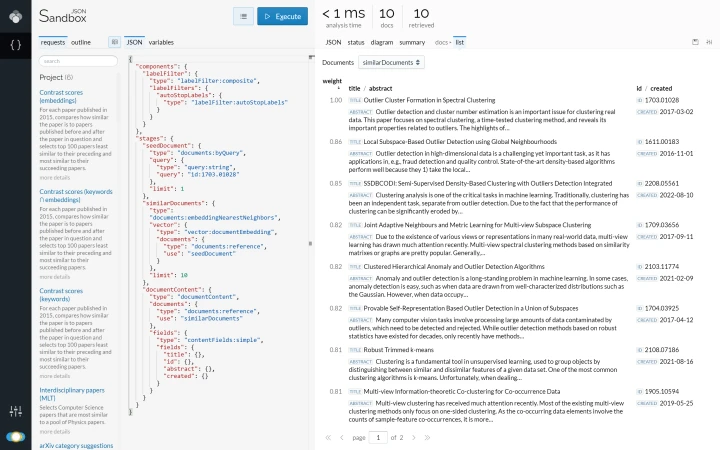Switch to the requests tab
The height and width of the screenshot is (450, 720).
[53, 42]
